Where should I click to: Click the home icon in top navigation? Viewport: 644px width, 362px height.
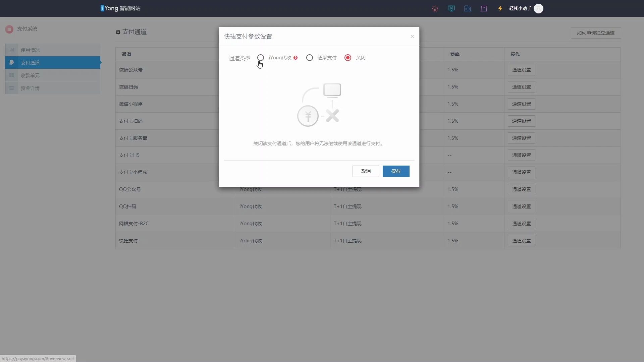point(435,8)
